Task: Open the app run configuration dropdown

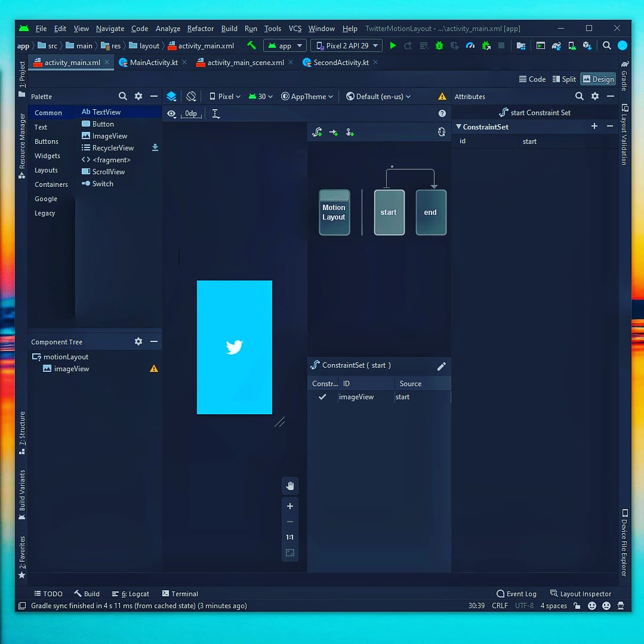Action: [285, 45]
